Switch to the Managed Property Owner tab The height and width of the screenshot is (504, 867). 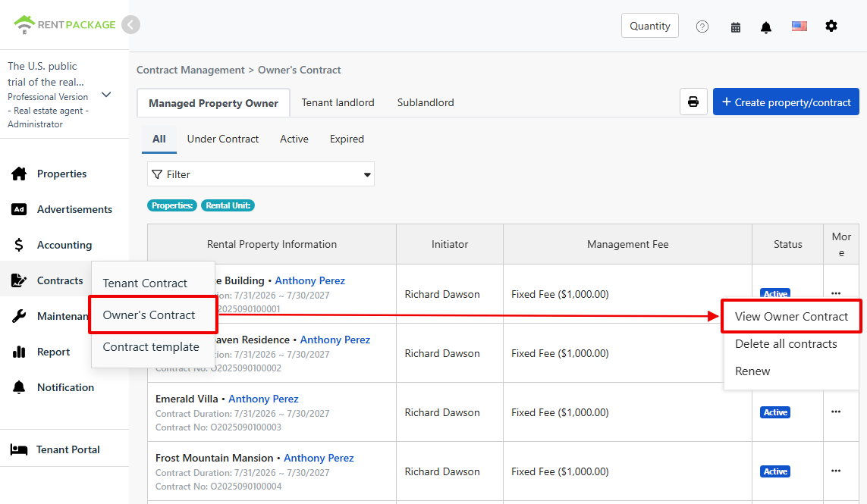click(x=213, y=103)
